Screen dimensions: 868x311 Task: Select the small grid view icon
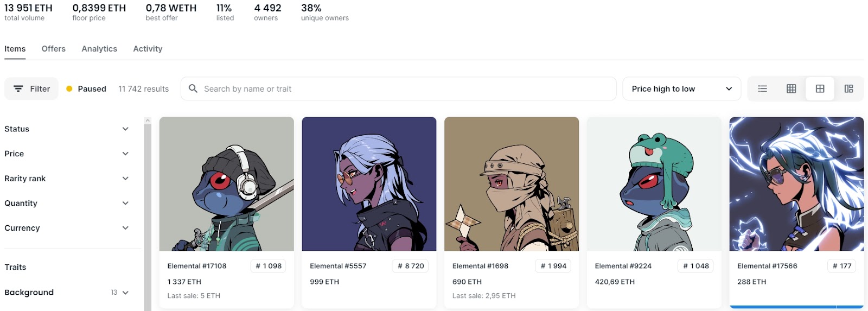coord(791,89)
